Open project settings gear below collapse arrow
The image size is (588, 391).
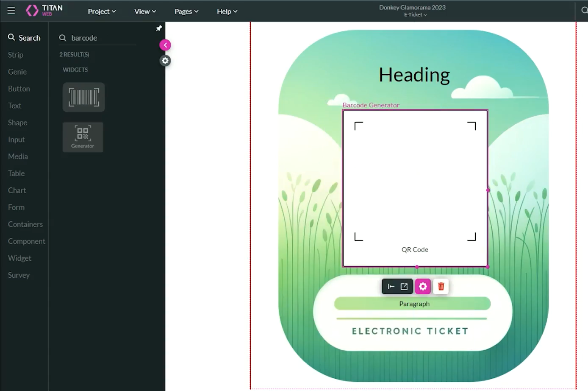(x=165, y=61)
